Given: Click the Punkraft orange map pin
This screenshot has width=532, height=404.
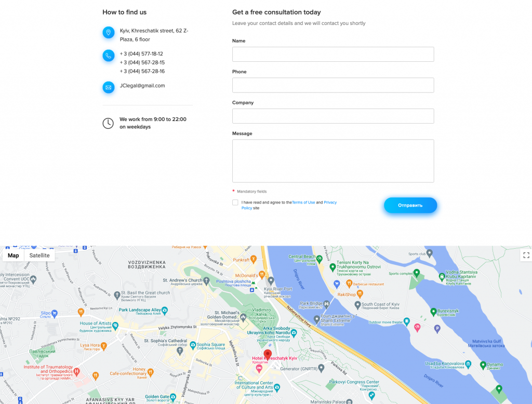Looking at the screenshot, I should [254, 260].
